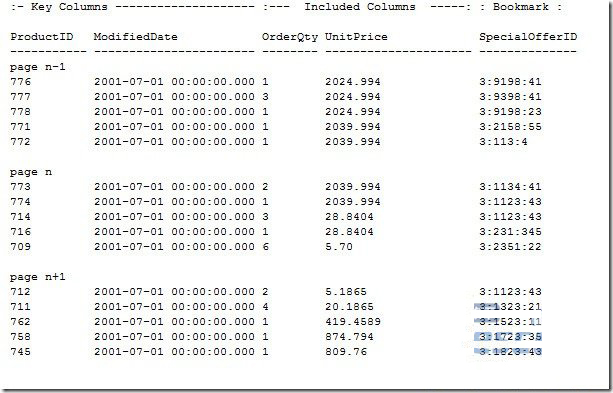613x393 pixels.
Task: Click highlighted bookmark 3:1823:43
Action: coord(511,352)
